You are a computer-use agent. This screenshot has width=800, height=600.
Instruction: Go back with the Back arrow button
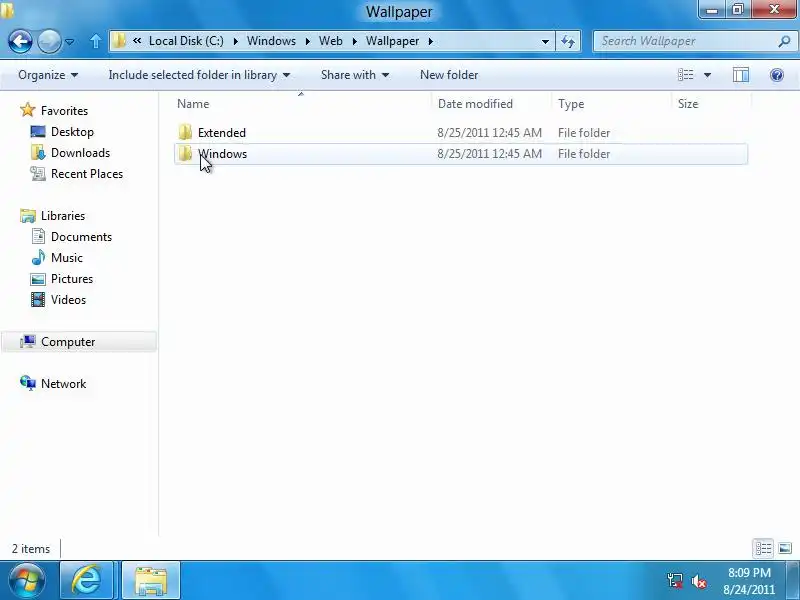click(x=20, y=41)
